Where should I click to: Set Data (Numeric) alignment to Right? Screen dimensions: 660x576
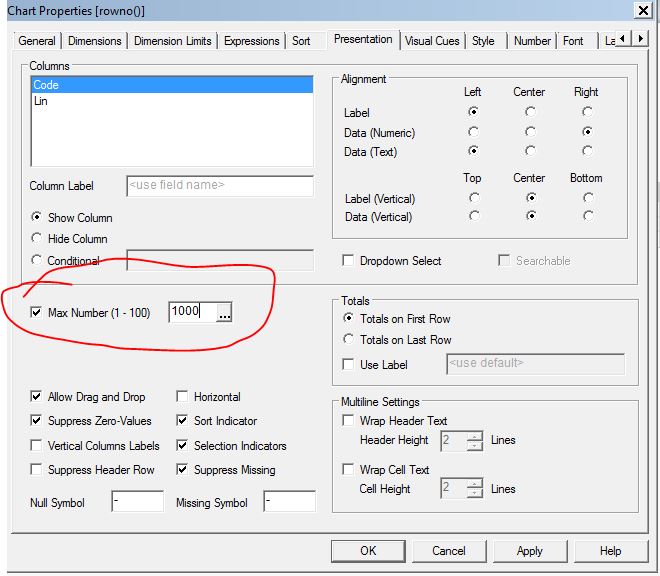pos(587,132)
